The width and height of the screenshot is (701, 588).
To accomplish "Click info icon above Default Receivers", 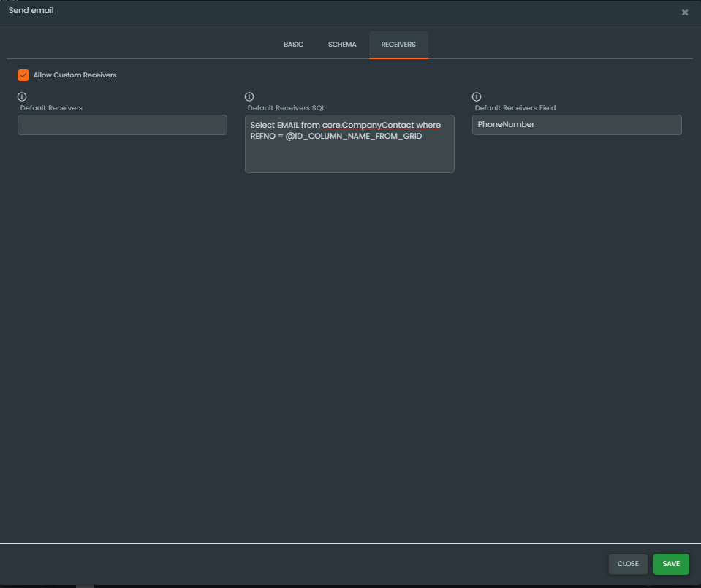I will (22, 96).
